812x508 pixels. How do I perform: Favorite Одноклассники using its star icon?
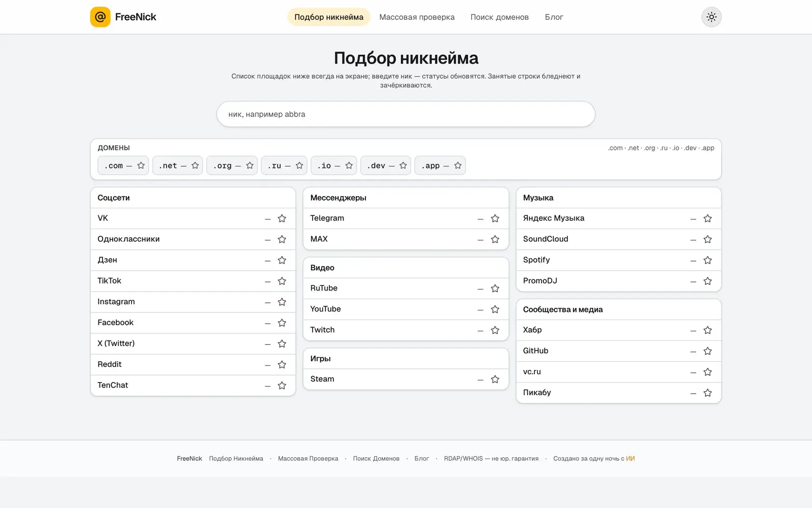[x=282, y=239]
